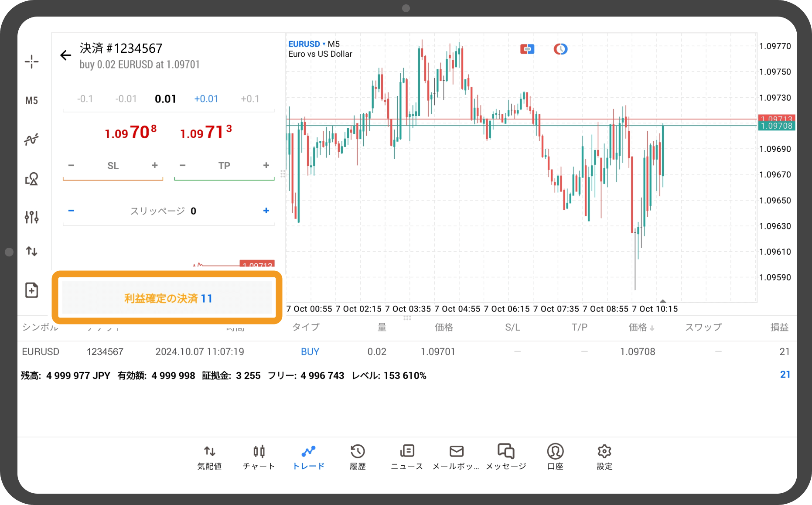Tap the BUY type in position row
The image size is (812, 505).
(310, 351)
